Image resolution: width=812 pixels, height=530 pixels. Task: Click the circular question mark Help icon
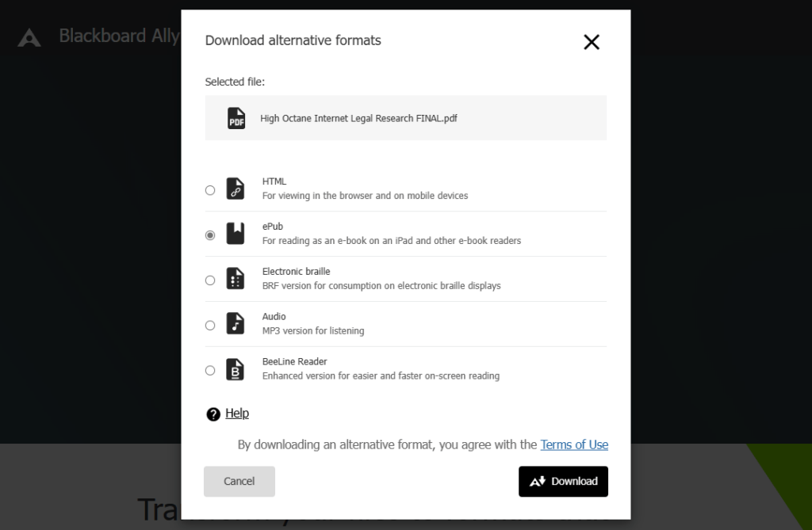coord(211,413)
